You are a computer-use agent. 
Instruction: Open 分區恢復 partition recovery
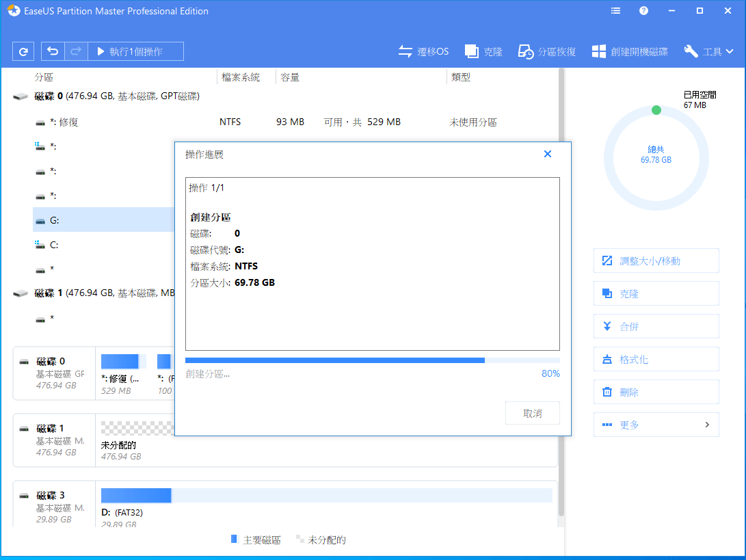[x=546, y=51]
